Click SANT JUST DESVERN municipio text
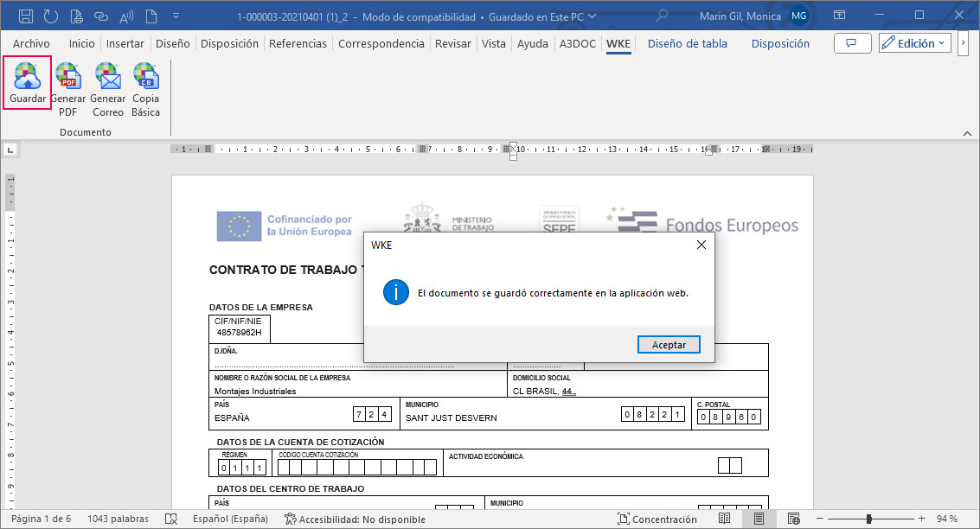 point(452,417)
